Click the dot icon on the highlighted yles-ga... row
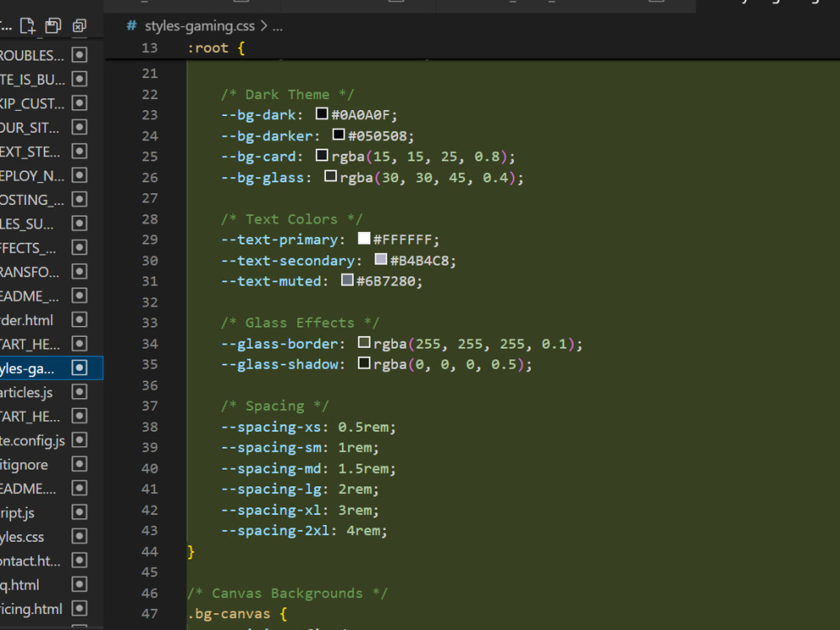 pyautogui.click(x=79, y=368)
